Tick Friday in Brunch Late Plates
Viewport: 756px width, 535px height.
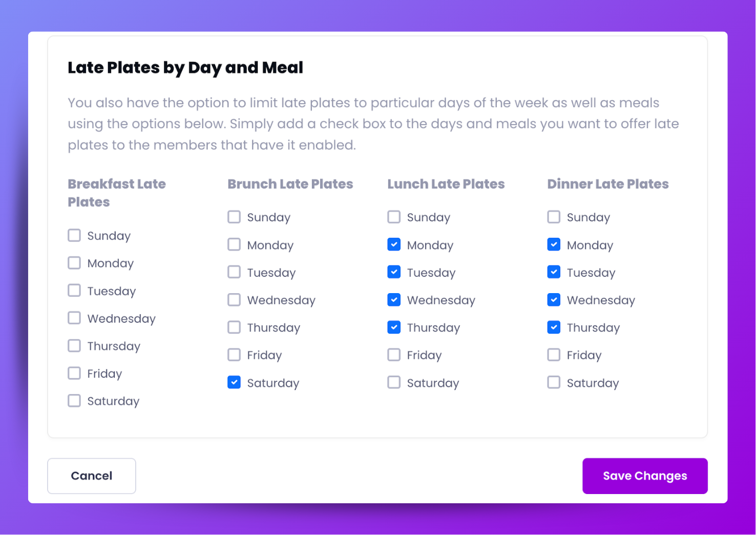point(234,355)
